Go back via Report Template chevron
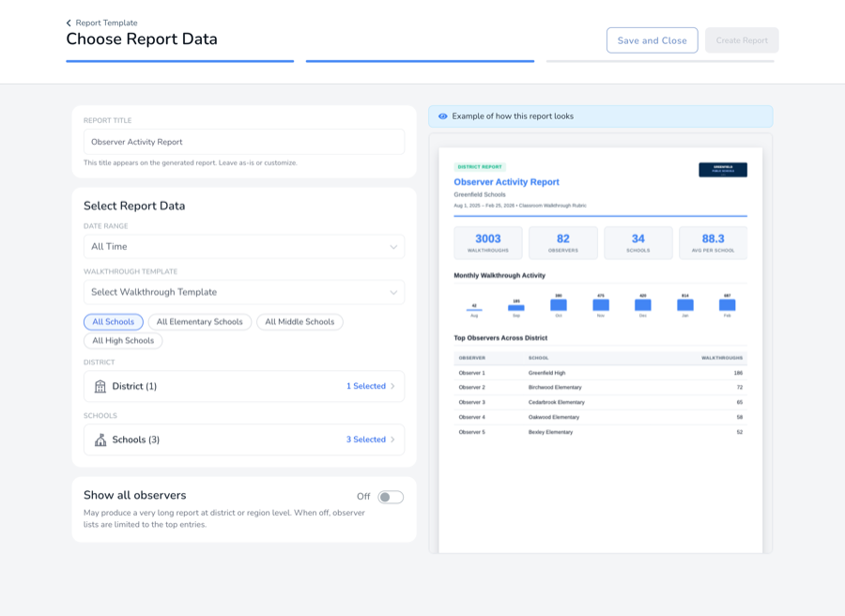 point(69,23)
